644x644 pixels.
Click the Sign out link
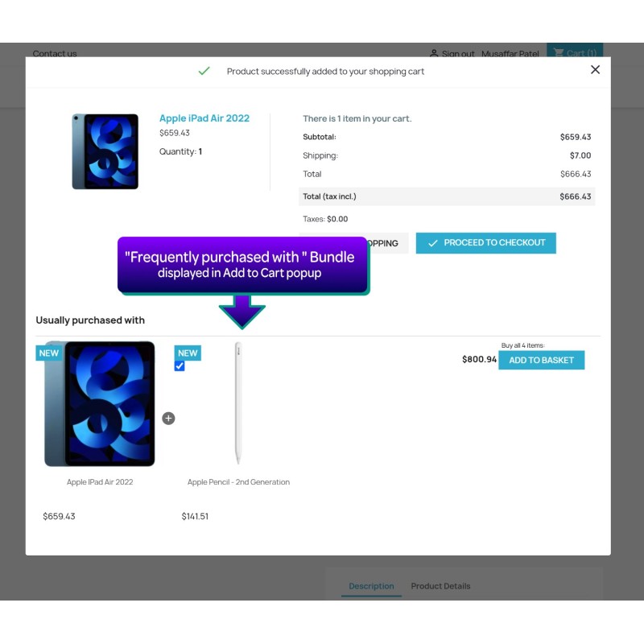coord(458,54)
